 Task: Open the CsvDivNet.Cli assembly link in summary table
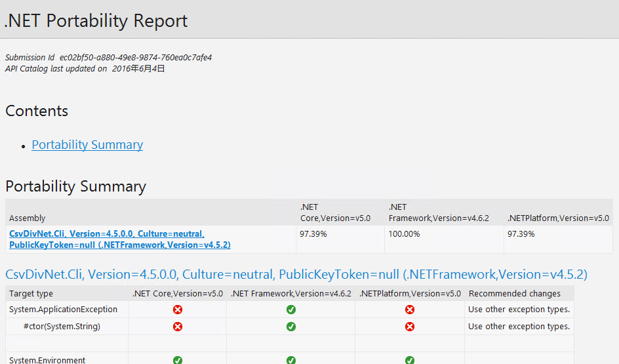pyautogui.click(x=119, y=239)
